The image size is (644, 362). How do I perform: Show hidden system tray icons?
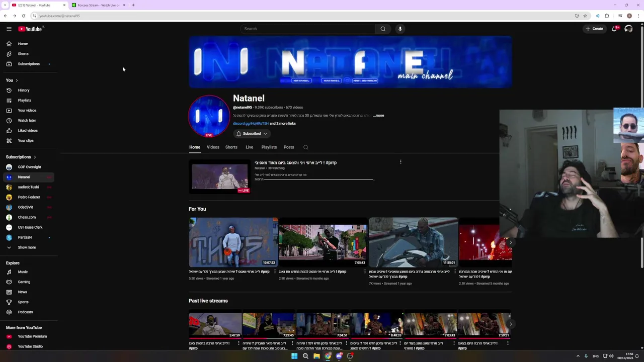pyautogui.click(x=578, y=356)
